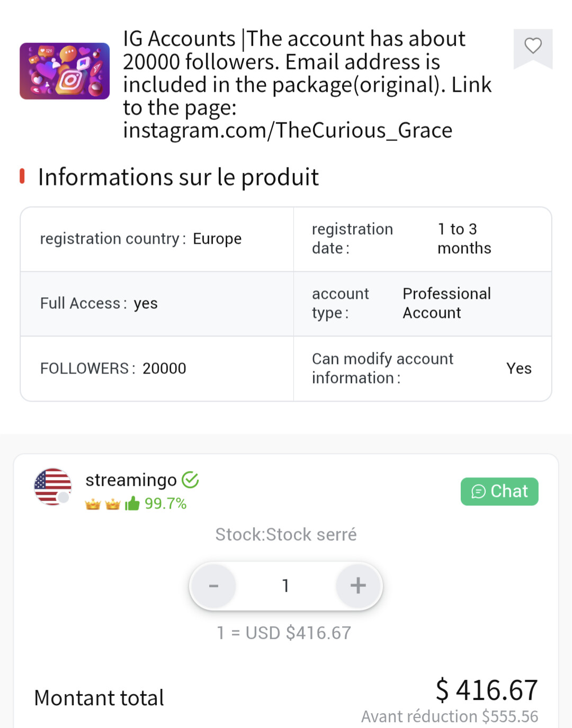The height and width of the screenshot is (728, 572).
Task: Add the listing to favorites with heart icon
Action: [x=533, y=46]
